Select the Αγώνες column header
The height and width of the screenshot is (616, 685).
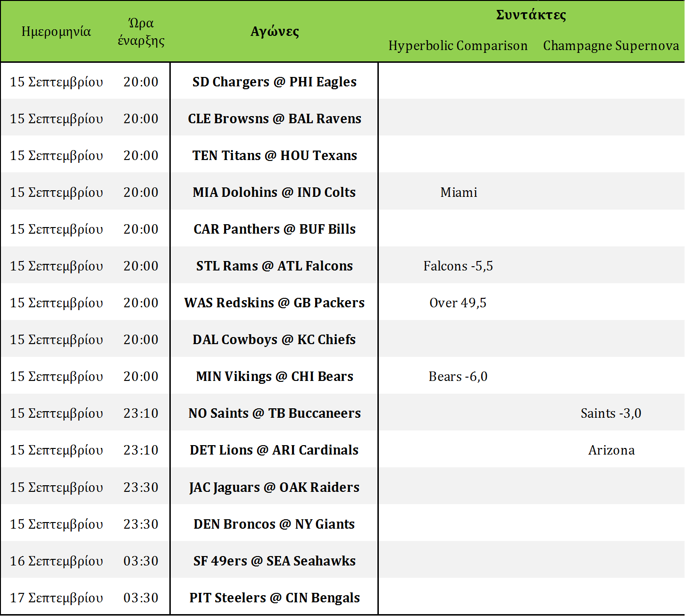(275, 32)
